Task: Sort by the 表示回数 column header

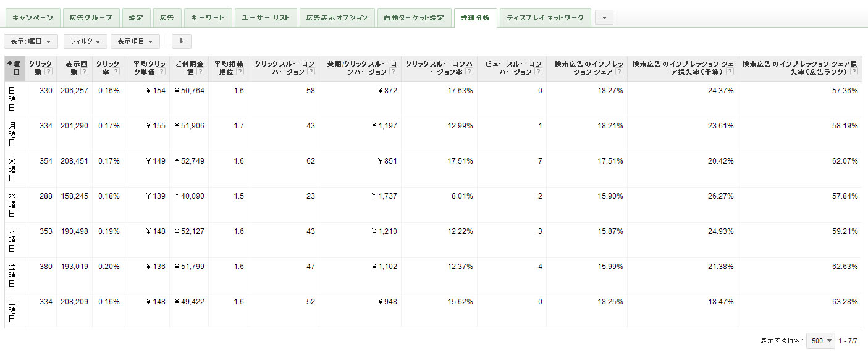Action: [x=74, y=68]
